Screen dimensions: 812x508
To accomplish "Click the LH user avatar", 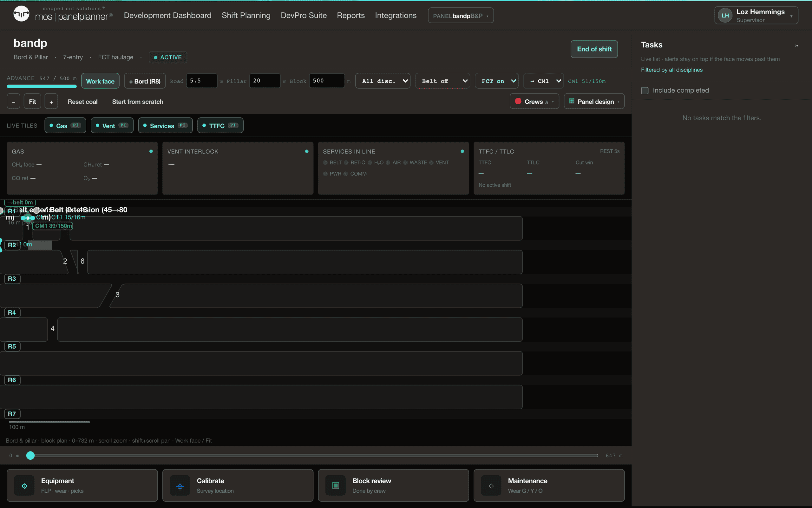I will 725,16.
